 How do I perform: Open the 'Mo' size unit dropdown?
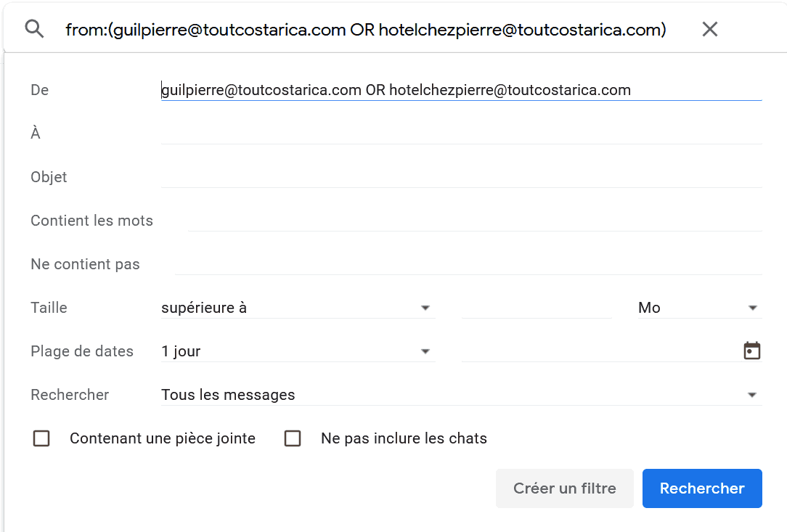[x=700, y=308]
